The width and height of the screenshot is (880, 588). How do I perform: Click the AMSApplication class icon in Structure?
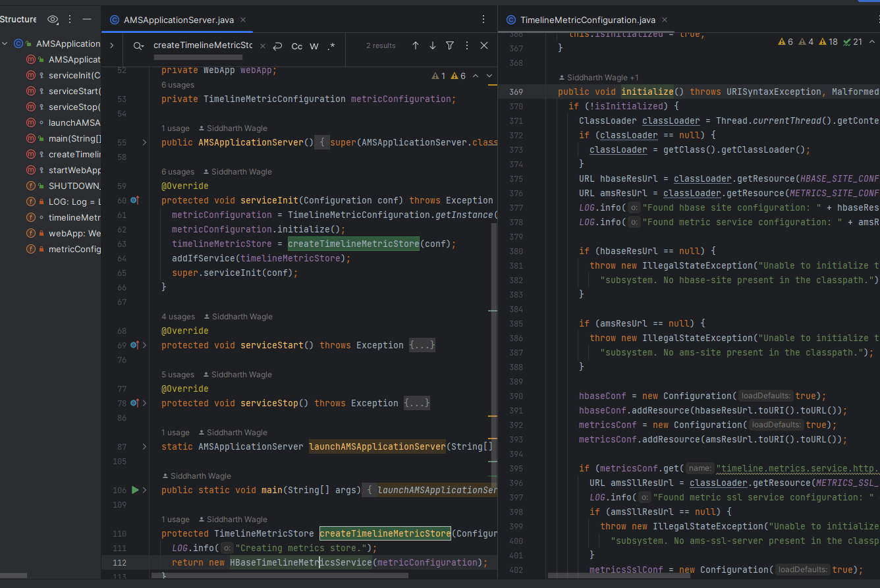pos(18,43)
